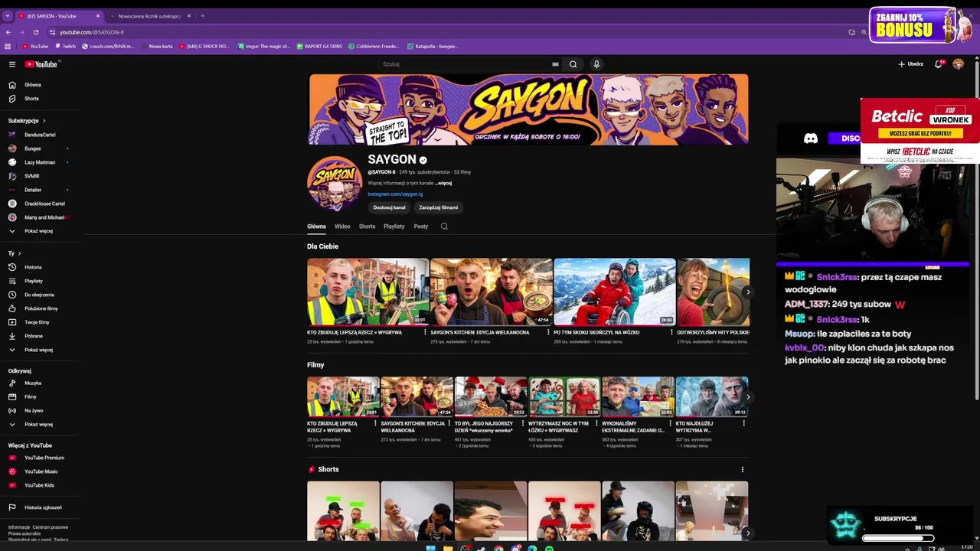980x551 pixels.
Task: Open the Subskrypcje section chevron
Action: coord(44,121)
